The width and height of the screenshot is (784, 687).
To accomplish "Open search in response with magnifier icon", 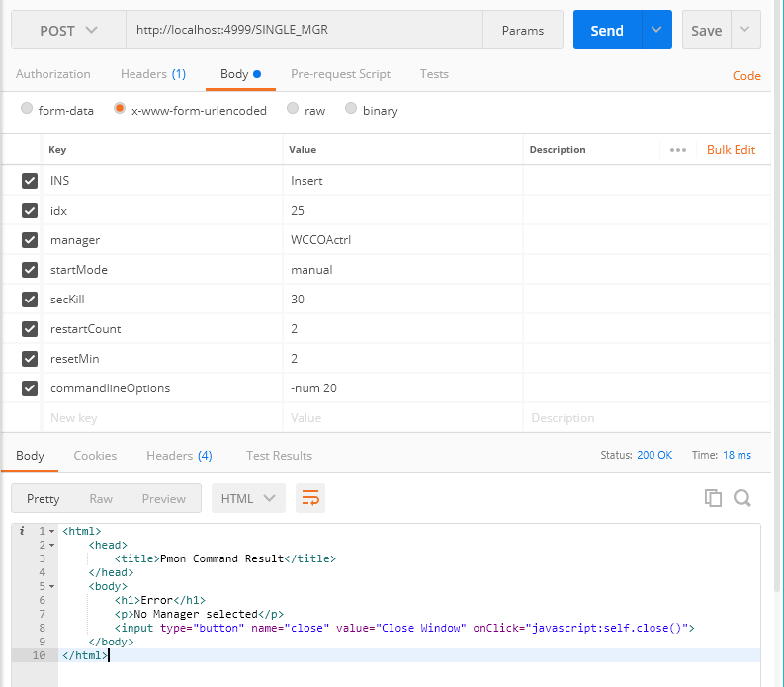I will click(x=743, y=498).
